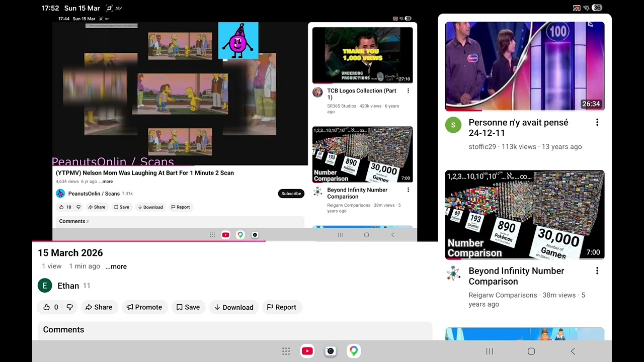Open Ethan channel name link
The width and height of the screenshot is (644, 362).
click(x=68, y=286)
